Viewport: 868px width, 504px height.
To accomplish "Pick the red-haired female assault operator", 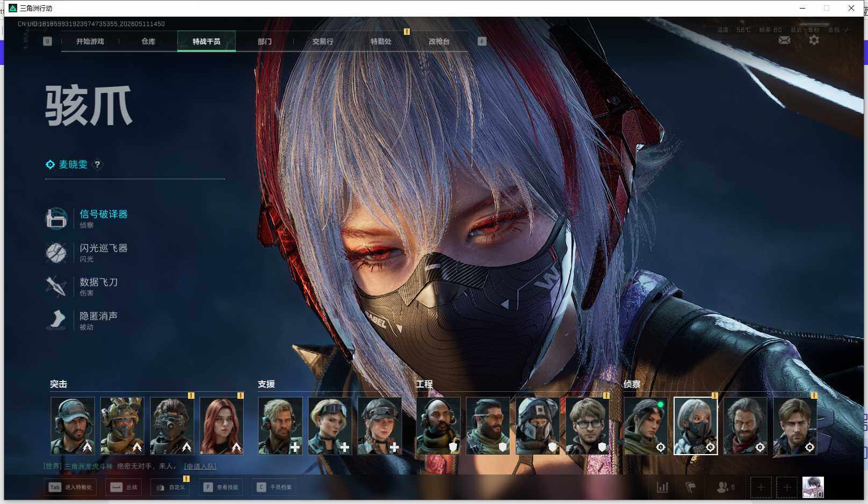I will coord(221,426).
